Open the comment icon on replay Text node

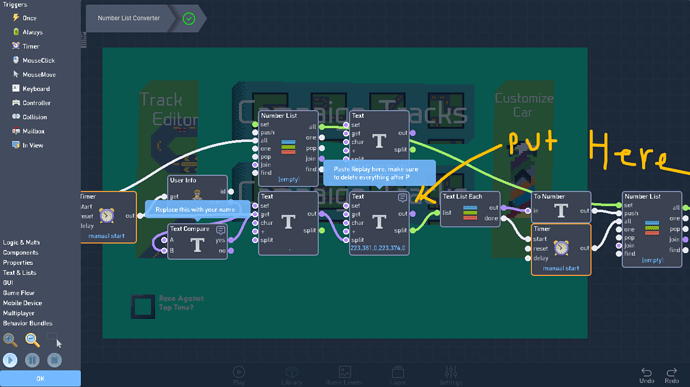tap(402, 198)
